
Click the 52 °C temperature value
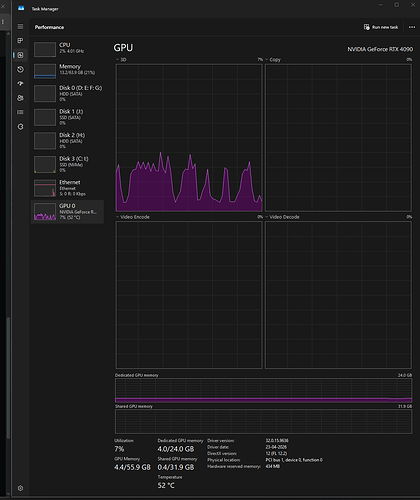(x=166, y=486)
